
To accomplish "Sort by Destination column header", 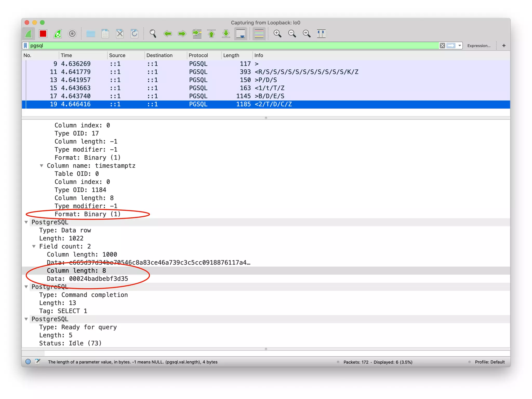I will click(x=165, y=55).
